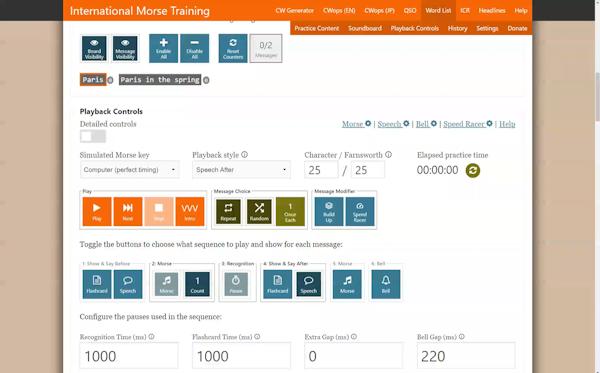This screenshot has width=600, height=373.
Task: Click counter badge after 'Paris in the spring'
Action: (x=206, y=80)
